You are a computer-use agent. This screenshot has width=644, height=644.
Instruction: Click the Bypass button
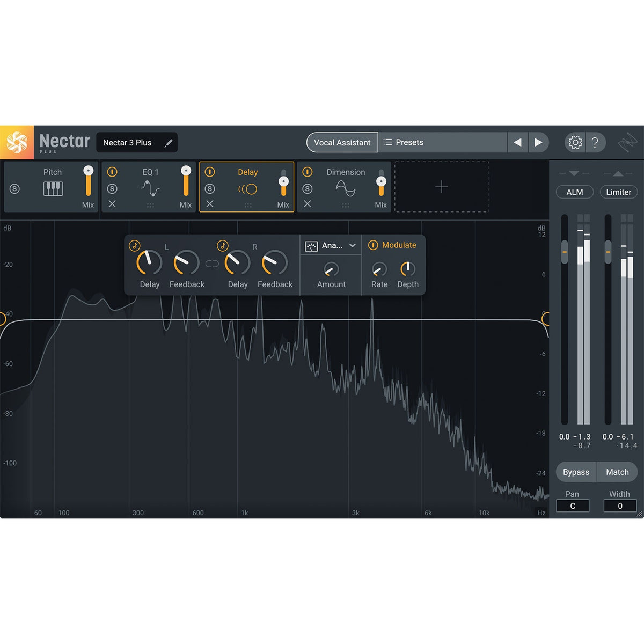[x=576, y=472]
